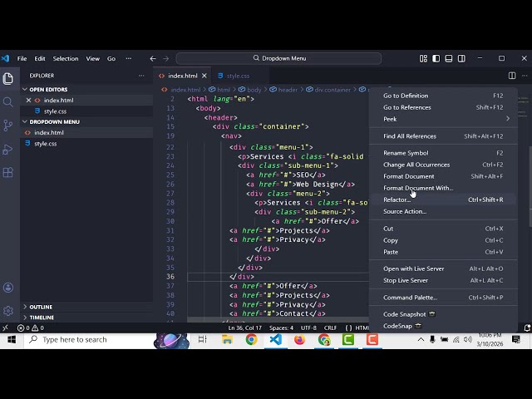Choose Cut in context menu

(x=443, y=229)
